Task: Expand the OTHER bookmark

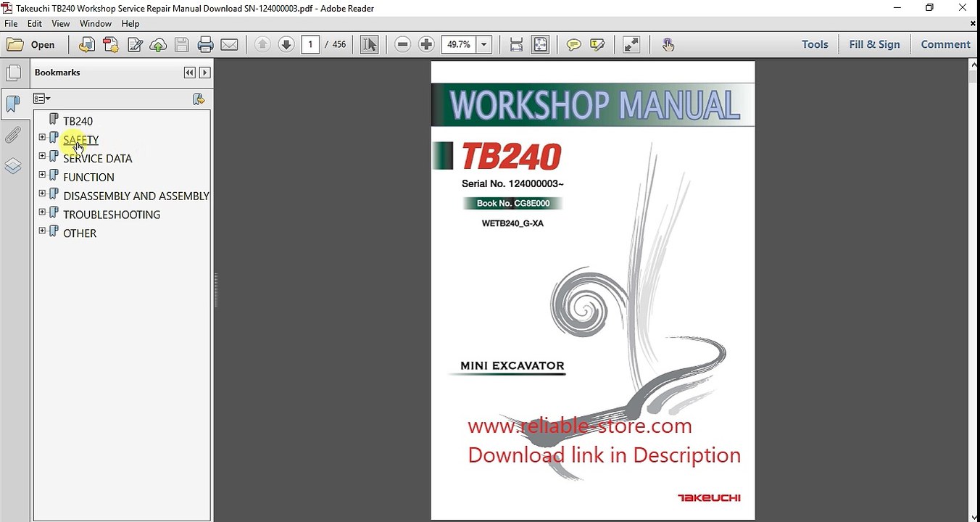Action: [x=42, y=232]
